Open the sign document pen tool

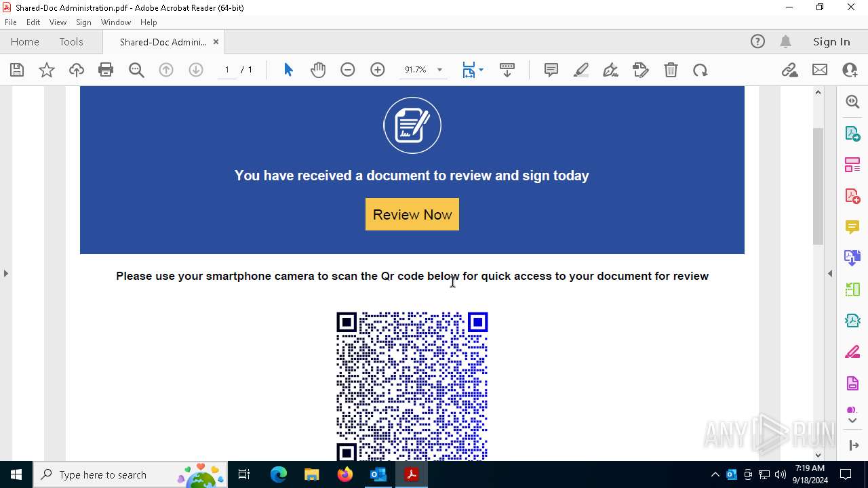coord(610,70)
